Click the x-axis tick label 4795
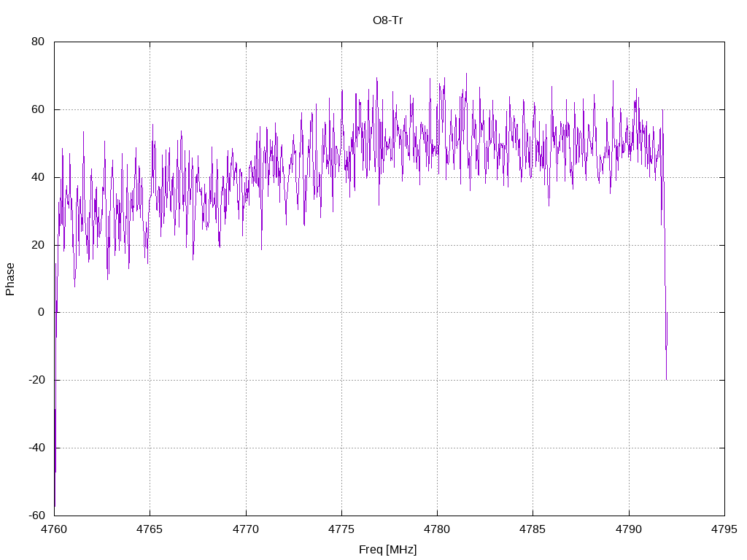 coord(724,529)
